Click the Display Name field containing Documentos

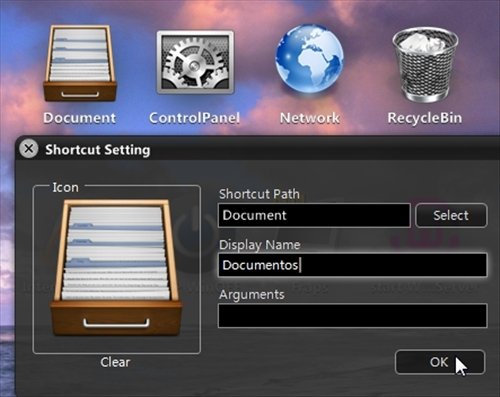click(x=353, y=265)
